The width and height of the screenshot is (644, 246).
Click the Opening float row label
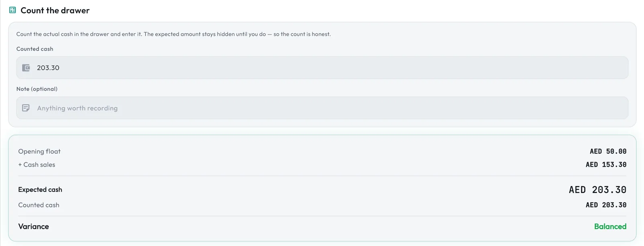(x=39, y=151)
